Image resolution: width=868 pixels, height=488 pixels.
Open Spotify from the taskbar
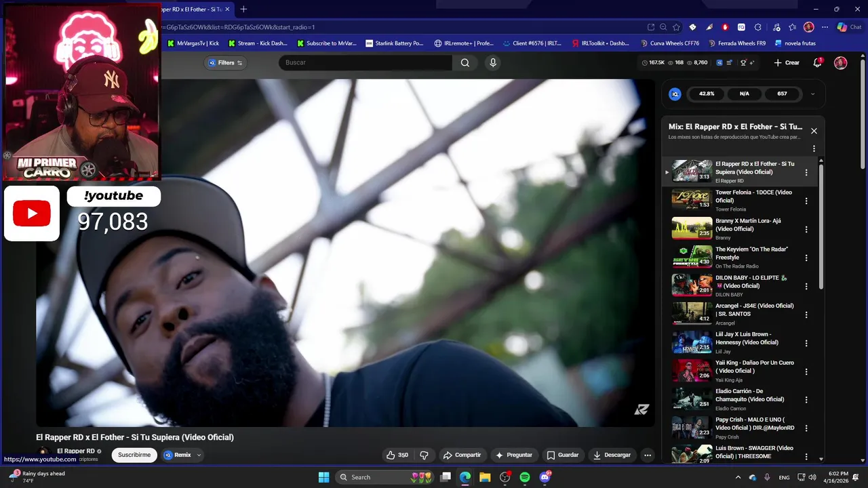point(525,477)
